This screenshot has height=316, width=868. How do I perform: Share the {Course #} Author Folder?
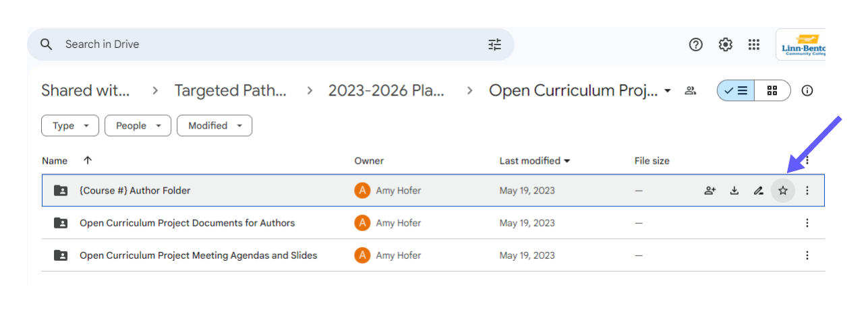710,191
